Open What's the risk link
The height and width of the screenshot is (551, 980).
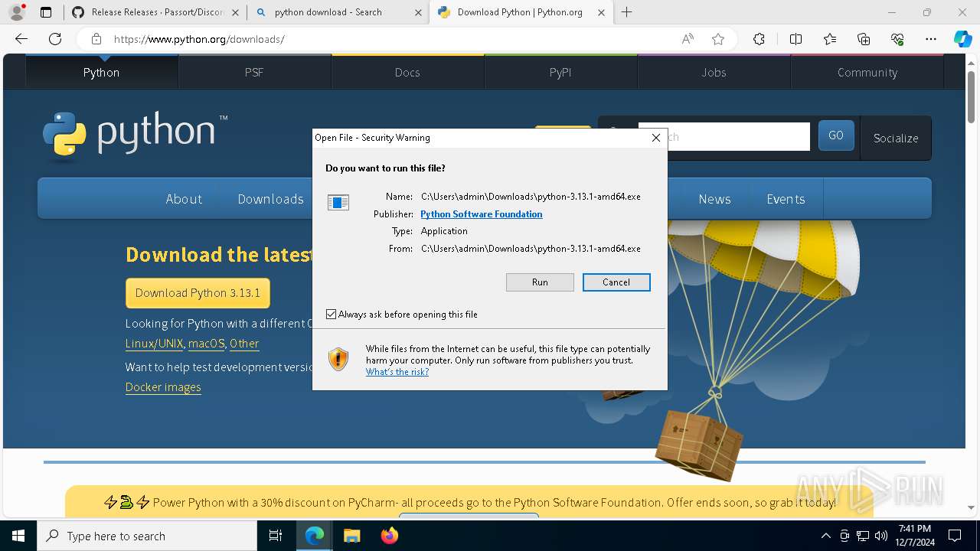[x=397, y=372]
